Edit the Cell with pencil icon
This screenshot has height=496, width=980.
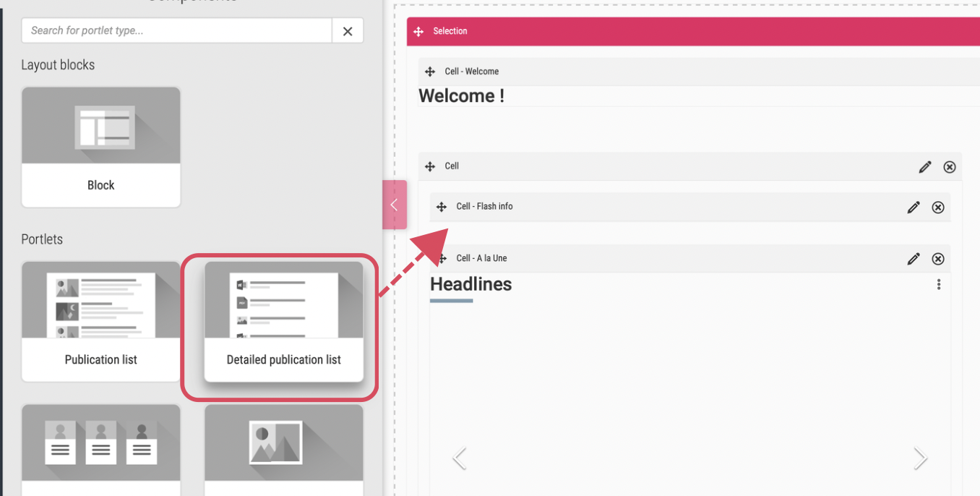click(x=925, y=167)
